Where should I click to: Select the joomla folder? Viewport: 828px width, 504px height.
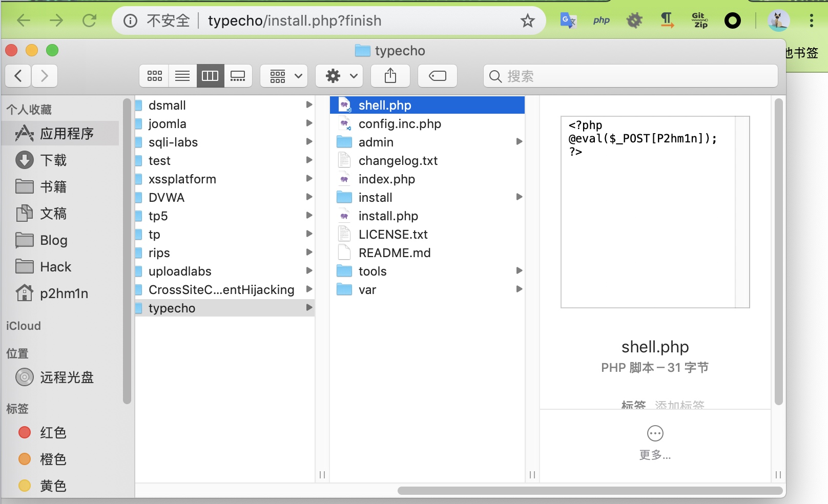225,123
